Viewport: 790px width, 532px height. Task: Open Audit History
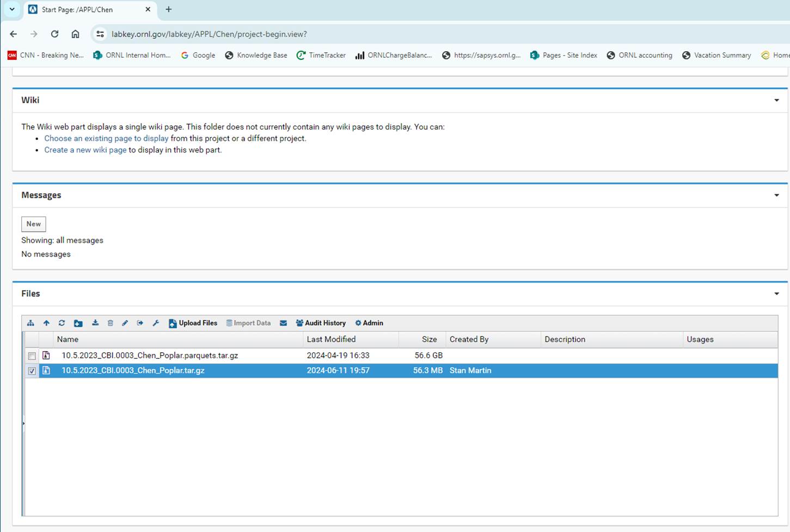(x=321, y=323)
